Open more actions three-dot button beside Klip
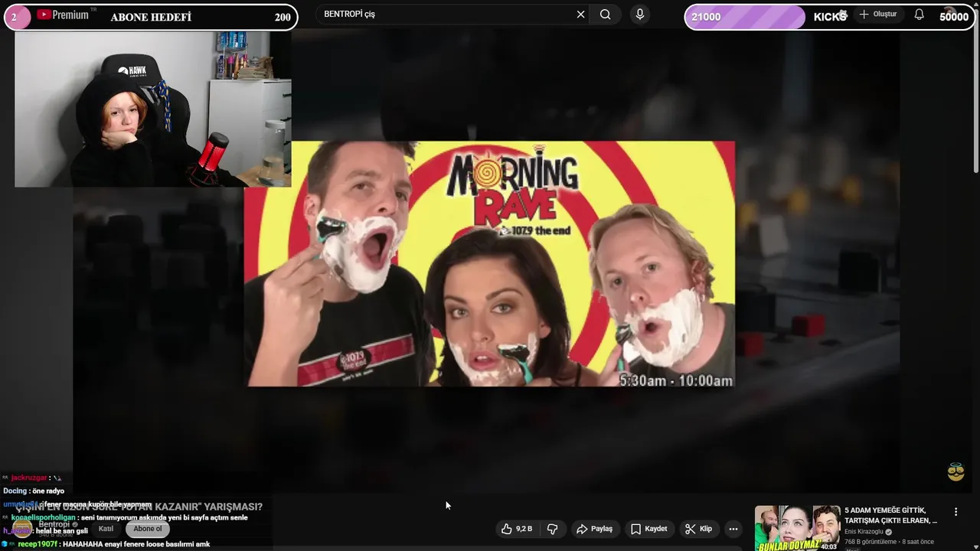The image size is (980, 551). pos(733,529)
